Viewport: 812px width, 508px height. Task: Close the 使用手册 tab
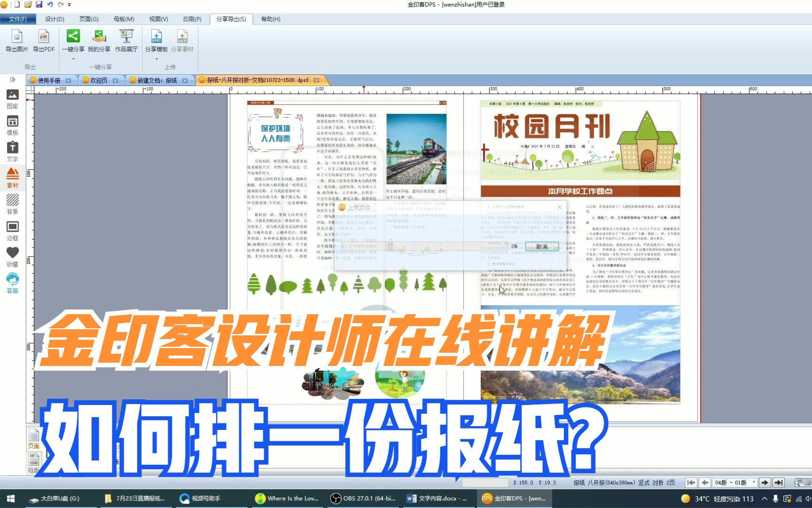pyautogui.click(x=69, y=80)
